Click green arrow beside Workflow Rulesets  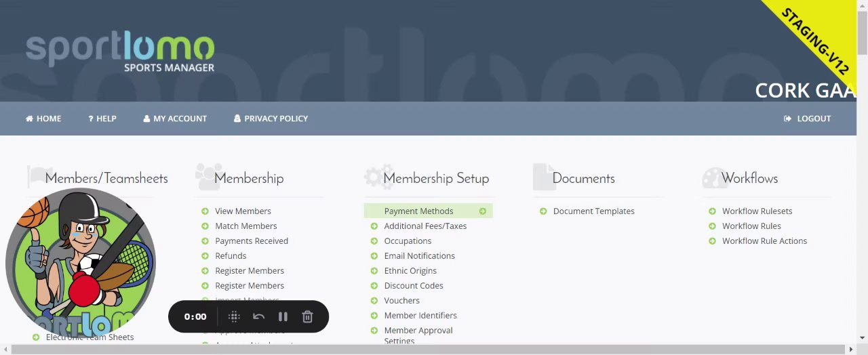pyautogui.click(x=712, y=211)
